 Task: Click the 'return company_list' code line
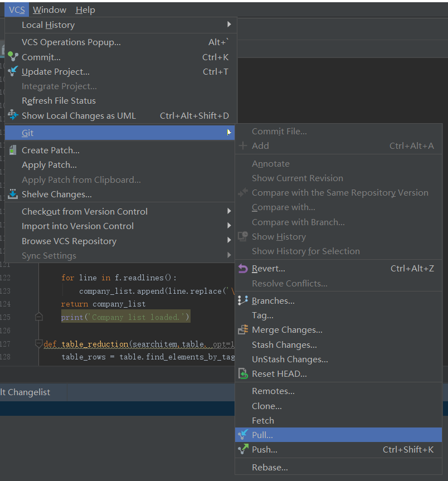click(x=103, y=304)
